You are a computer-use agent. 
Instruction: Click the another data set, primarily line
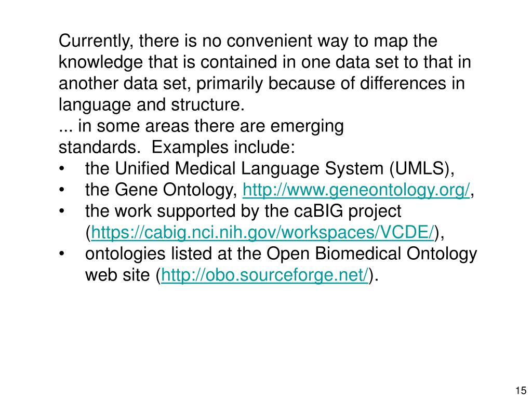tap(262, 84)
